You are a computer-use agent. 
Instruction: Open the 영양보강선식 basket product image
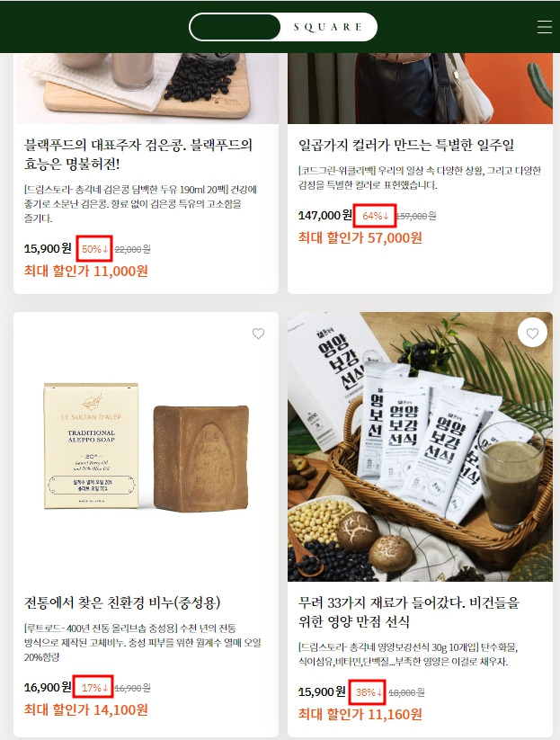(x=420, y=447)
